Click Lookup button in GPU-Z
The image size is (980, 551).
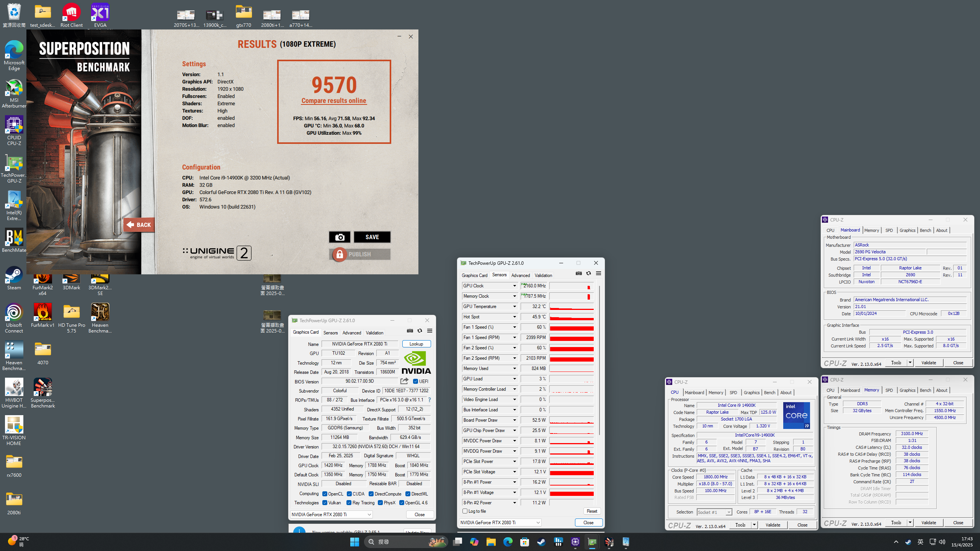coord(416,344)
